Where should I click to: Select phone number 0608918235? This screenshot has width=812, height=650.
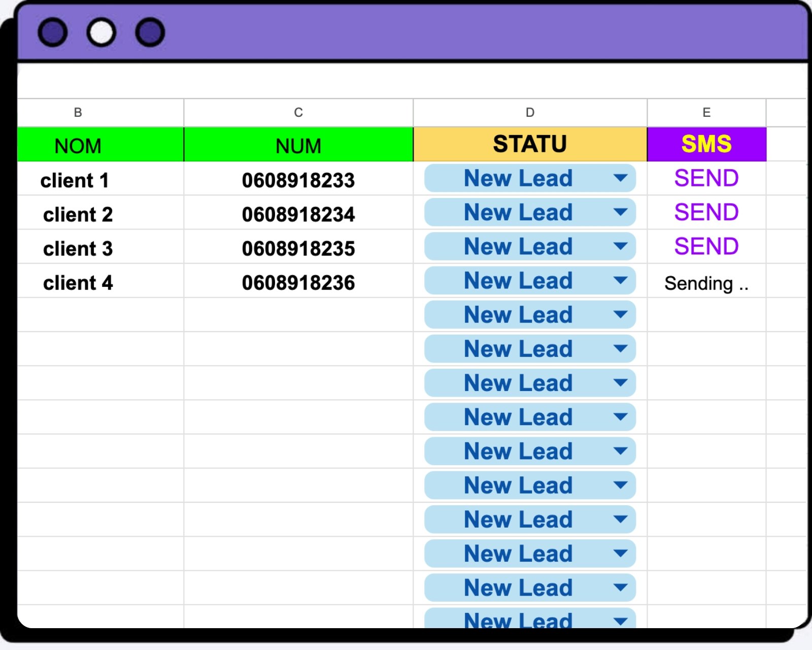pos(298,248)
